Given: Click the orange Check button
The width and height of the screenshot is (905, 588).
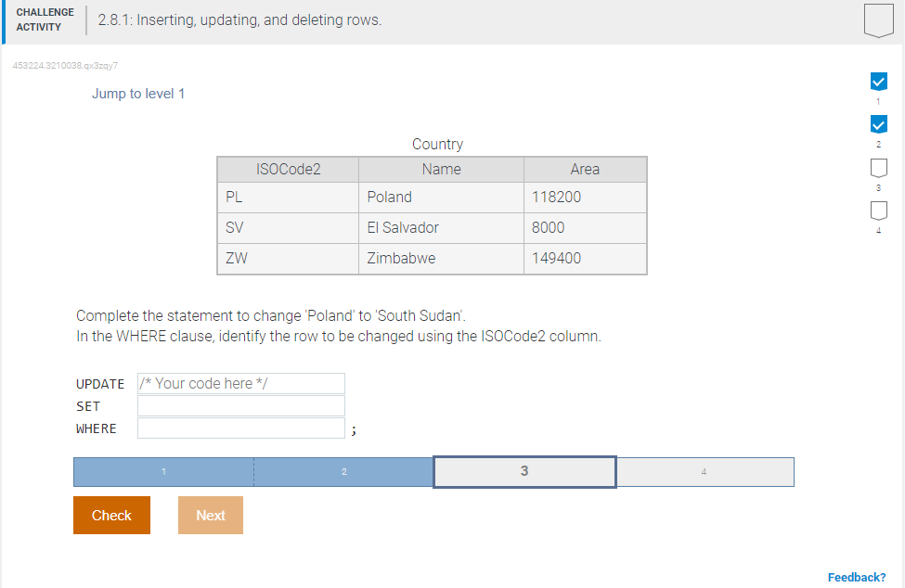Looking at the screenshot, I should pos(112,516).
